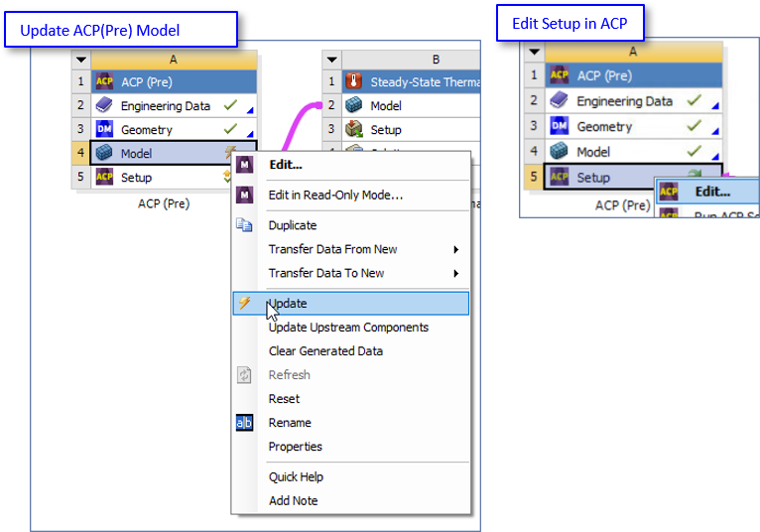Click the Model mesh icon in left system A
Viewport: 760px width, 532px height.
click(104, 153)
